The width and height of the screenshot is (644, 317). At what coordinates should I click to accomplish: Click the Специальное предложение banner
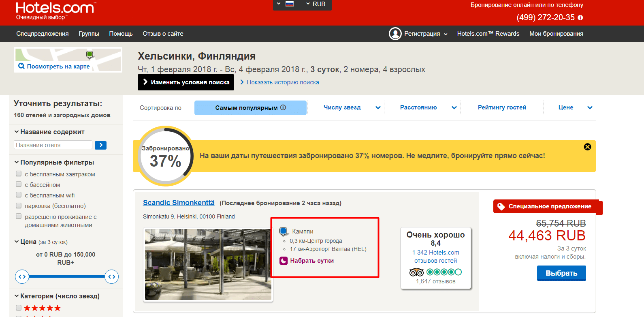coord(548,207)
